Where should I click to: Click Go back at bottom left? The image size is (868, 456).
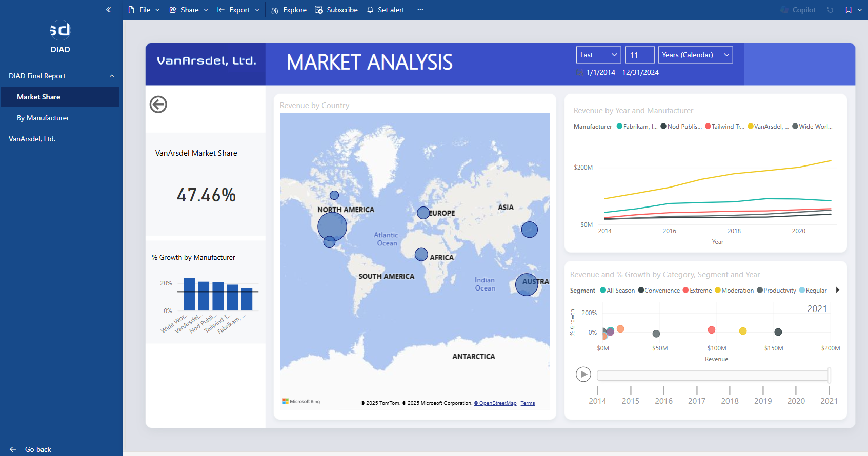(31, 449)
